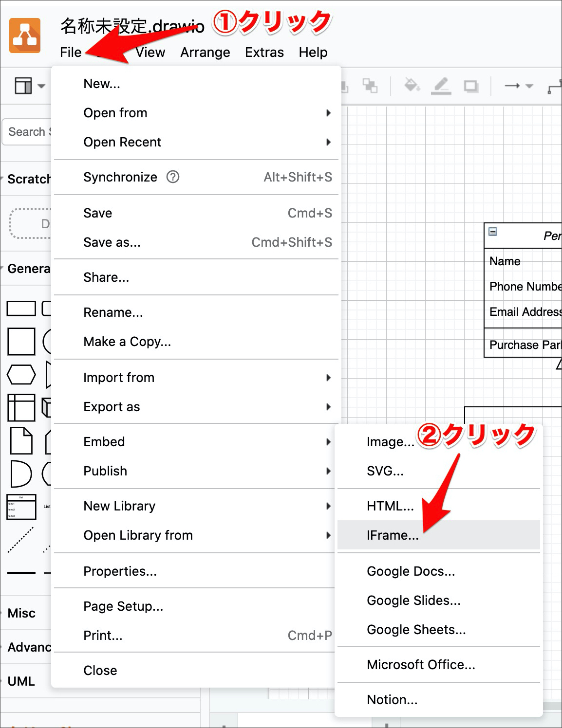Toggle the shadow toolbar icon
The image size is (562, 728).
(470, 87)
